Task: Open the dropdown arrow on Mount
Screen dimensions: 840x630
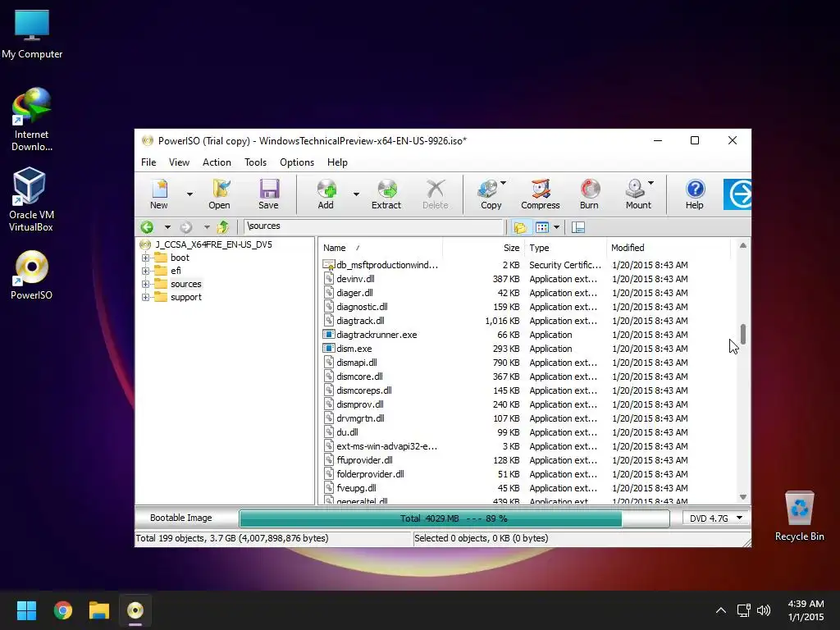Action: 651,183
